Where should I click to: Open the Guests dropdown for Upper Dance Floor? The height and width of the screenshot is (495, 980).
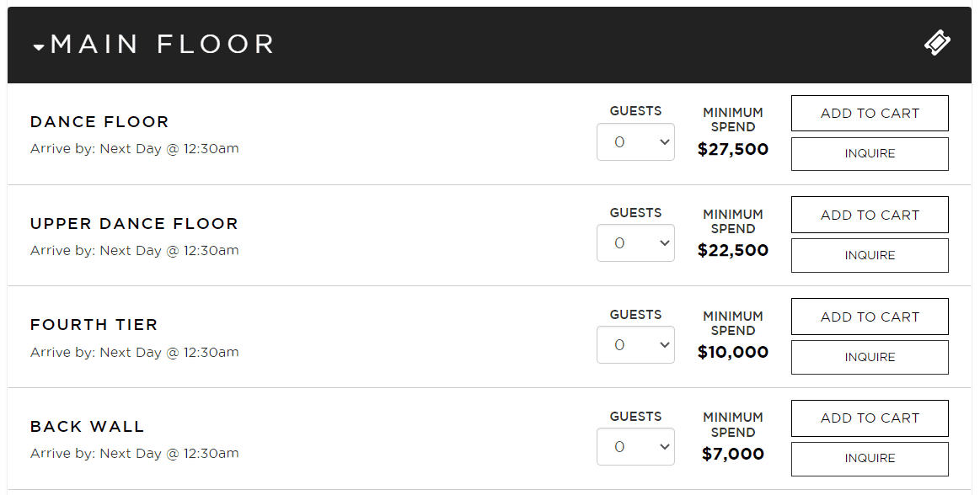coord(635,243)
